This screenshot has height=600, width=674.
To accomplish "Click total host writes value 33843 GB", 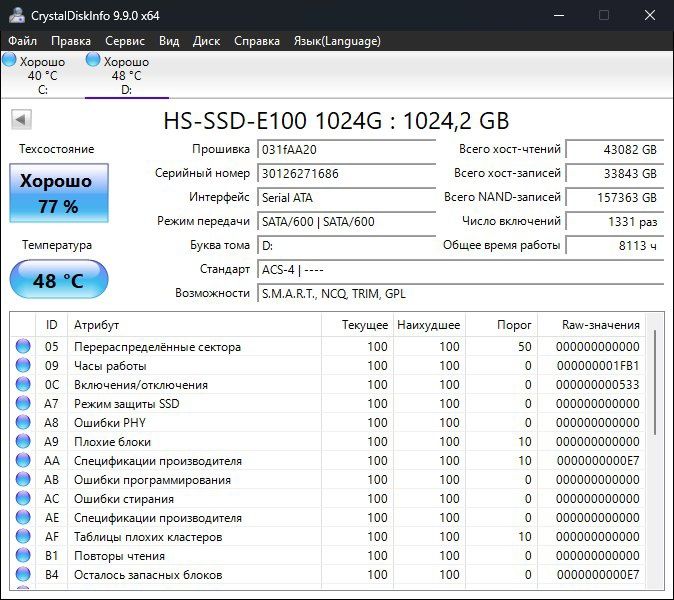I will coord(615,174).
